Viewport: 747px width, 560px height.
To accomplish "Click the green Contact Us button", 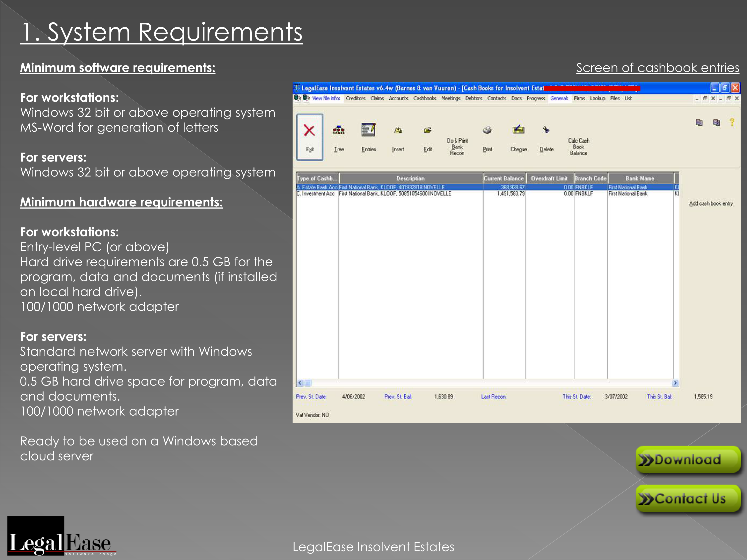I will point(687,498).
